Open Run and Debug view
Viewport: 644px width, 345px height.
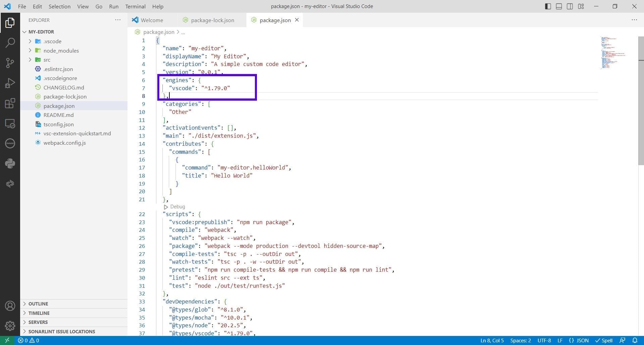pos(10,83)
